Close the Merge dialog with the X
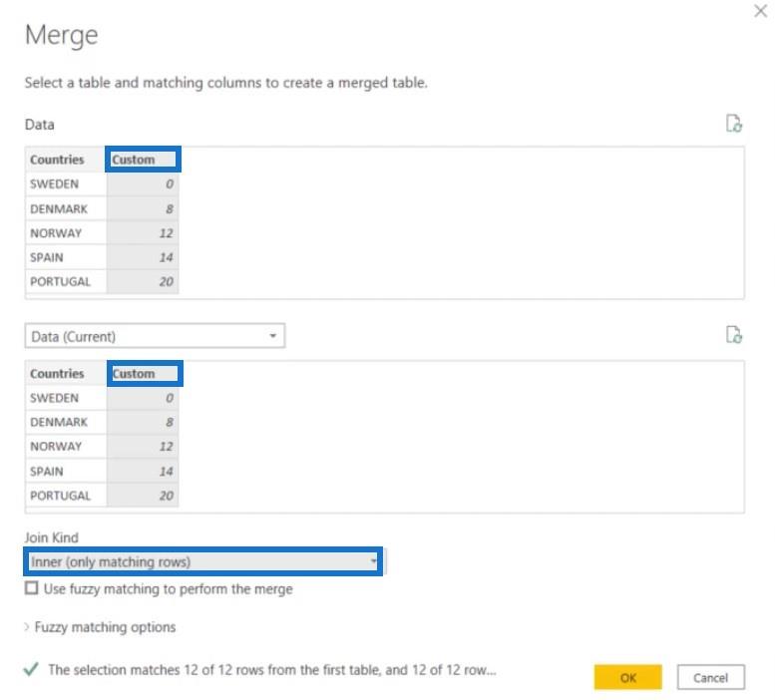Screen dimensions: 775x700 [x=760, y=11]
